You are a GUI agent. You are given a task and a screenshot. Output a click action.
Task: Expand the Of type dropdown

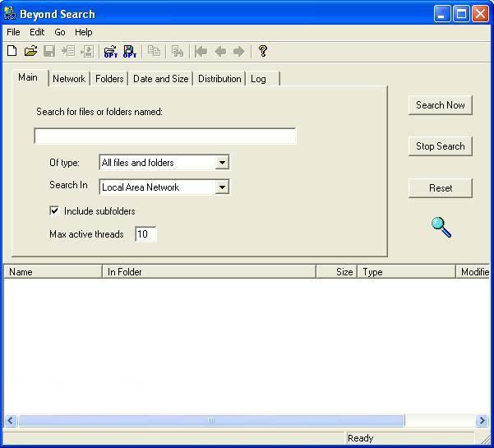(x=222, y=163)
